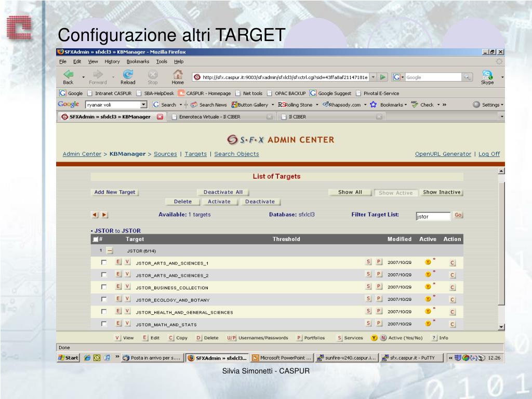Click Services icon for JSTOR_ARTS_AND_SCIENCES_1
Screen dimensions: 532x399
point(368,262)
